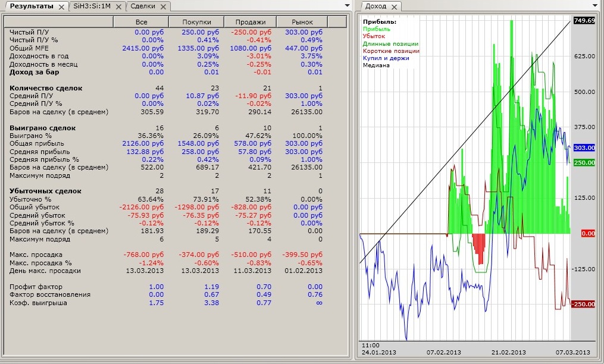This screenshot has width=604, height=364.
Task: Select the Профит фактор row label
Action: click(x=36, y=287)
